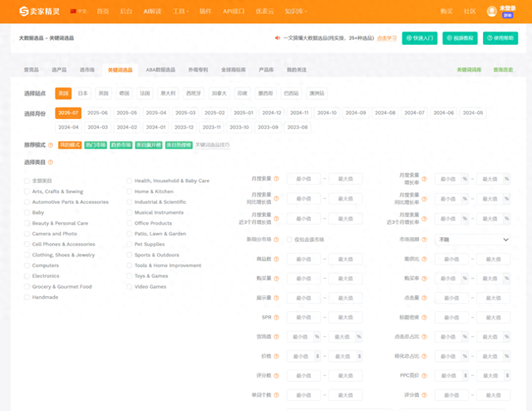
Task: Enable the 仅包含该市场 checkbox
Action: pyautogui.click(x=288, y=239)
